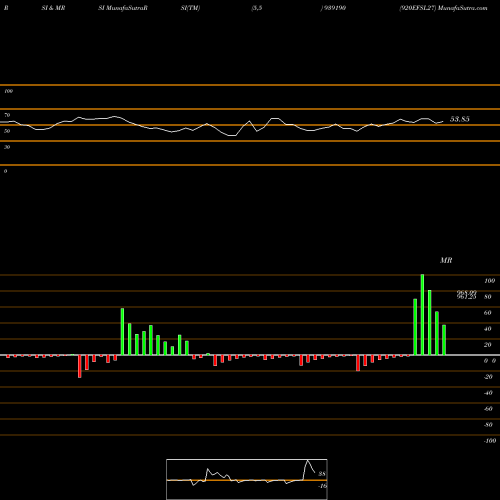The image size is (500, 500).
Task: Click the 88 label in the mini chart
Action: tap(322, 474)
